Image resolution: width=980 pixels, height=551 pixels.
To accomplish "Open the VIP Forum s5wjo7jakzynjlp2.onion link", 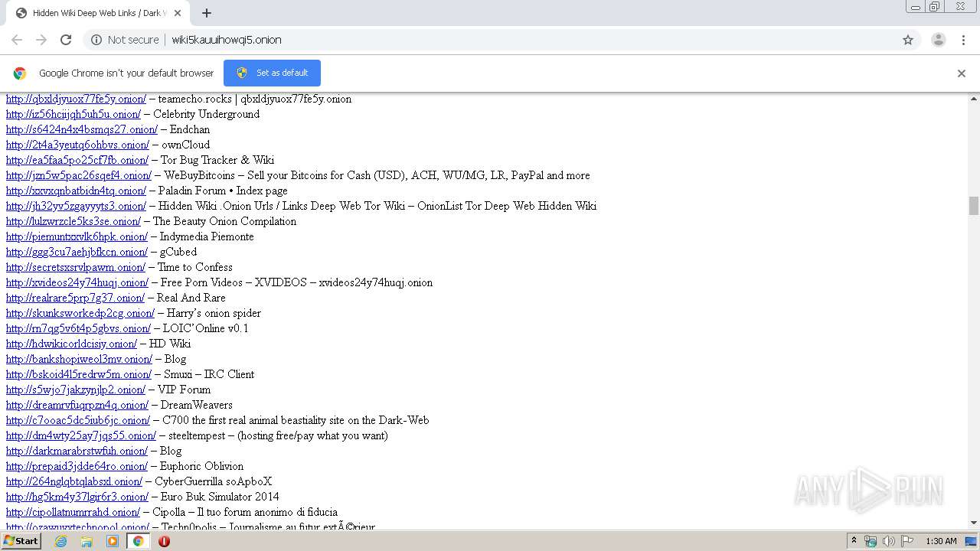I will [76, 390].
